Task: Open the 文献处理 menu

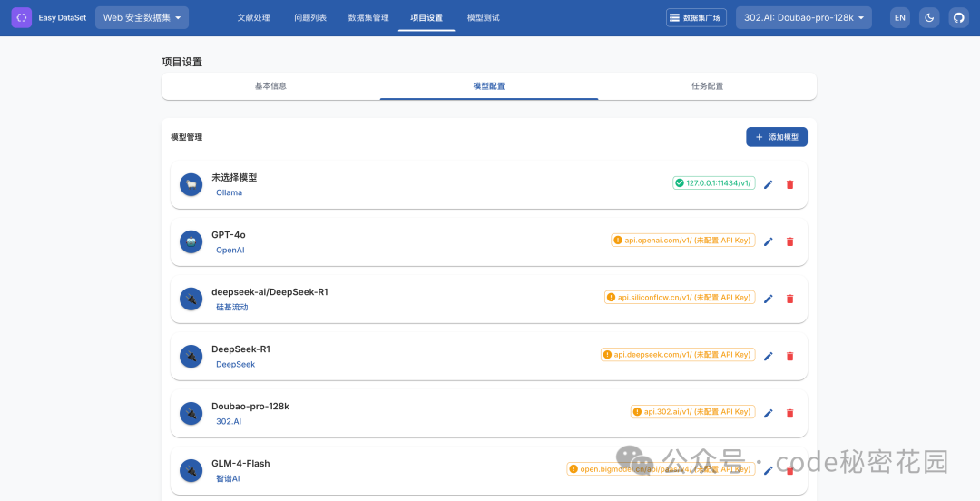Action: tap(254, 17)
